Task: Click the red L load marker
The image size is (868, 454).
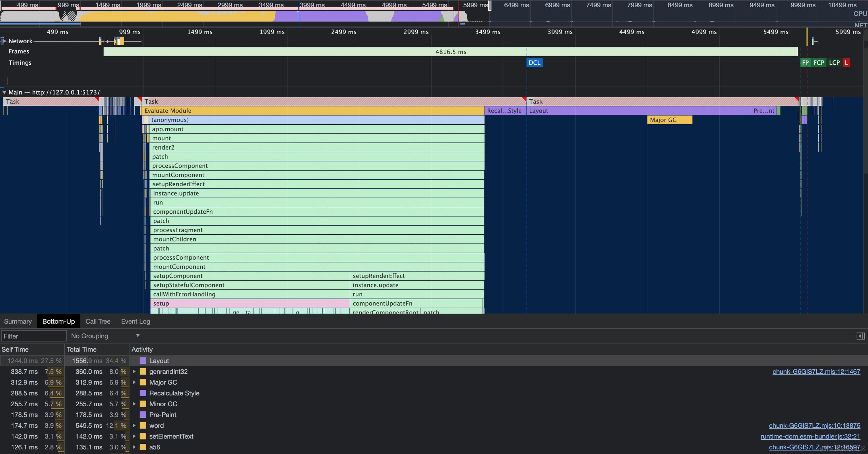Action: pos(846,63)
